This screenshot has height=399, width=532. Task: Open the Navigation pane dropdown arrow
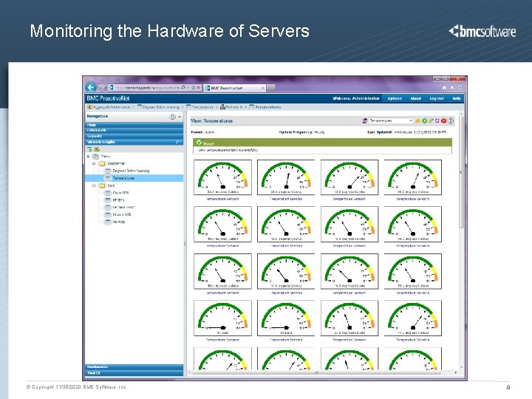(180, 117)
